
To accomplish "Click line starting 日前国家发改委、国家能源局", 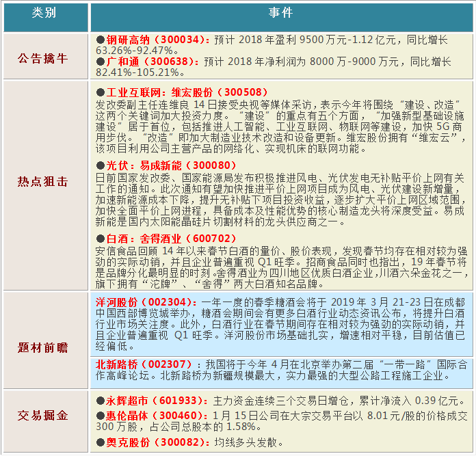I will (x=280, y=178).
